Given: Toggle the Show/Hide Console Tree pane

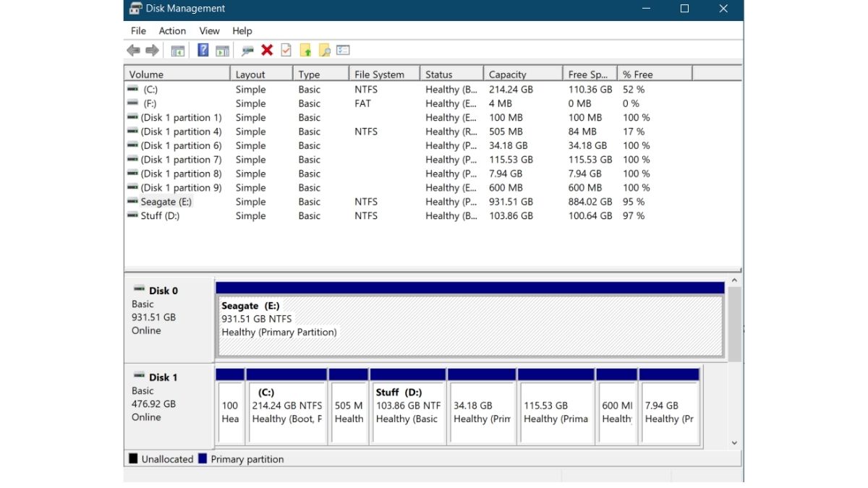Looking at the screenshot, I should click(x=179, y=50).
